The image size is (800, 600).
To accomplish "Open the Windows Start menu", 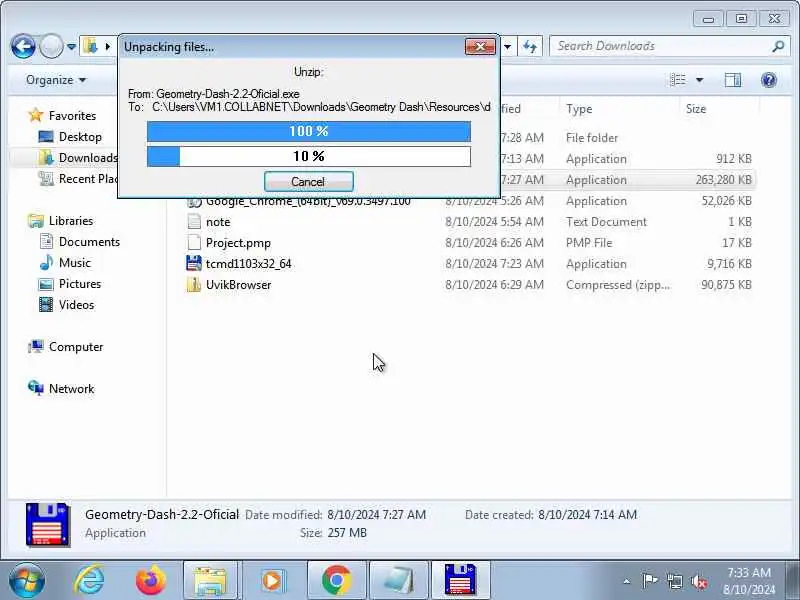I will click(x=27, y=581).
